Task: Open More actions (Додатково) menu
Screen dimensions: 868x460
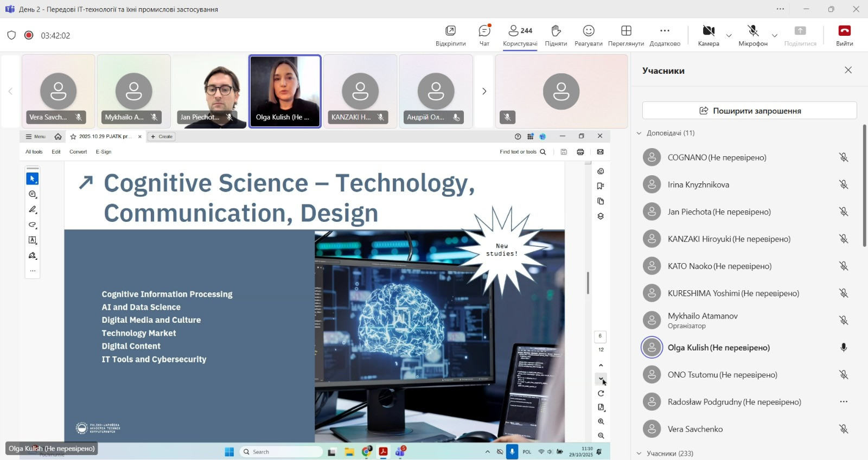Action: (665, 31)
